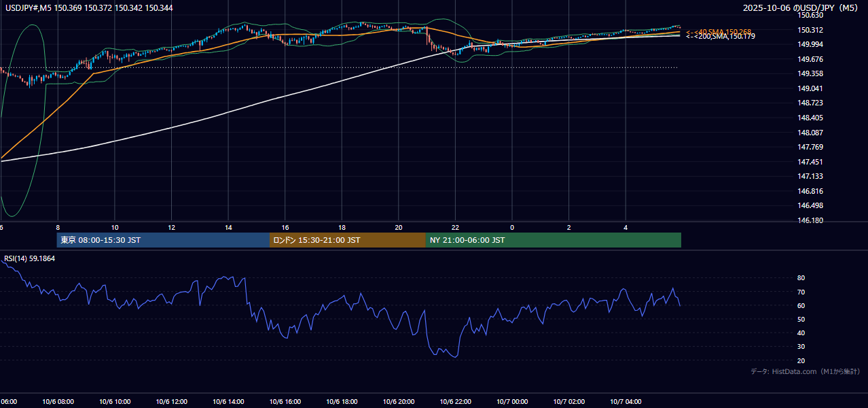The width and height of the screenshot is (868, 408).
Task: Click price axis label 149.041
Action: click(810, 88)
